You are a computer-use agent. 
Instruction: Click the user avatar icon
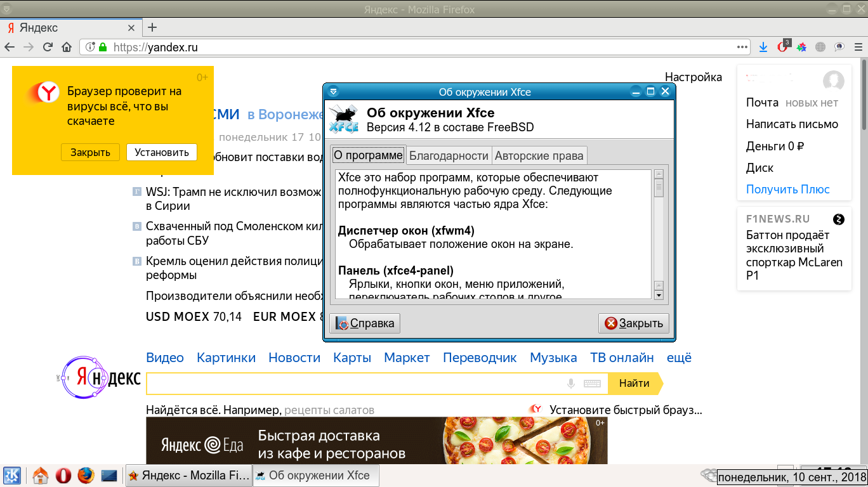833,81
